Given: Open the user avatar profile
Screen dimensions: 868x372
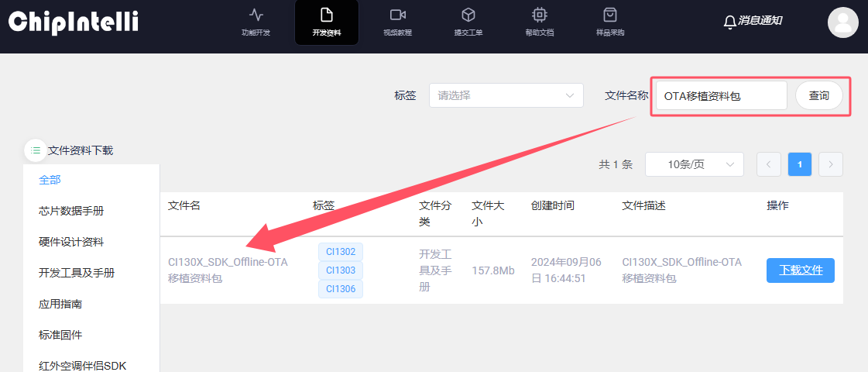Looking at the screenshot, I should click(842, 22).
